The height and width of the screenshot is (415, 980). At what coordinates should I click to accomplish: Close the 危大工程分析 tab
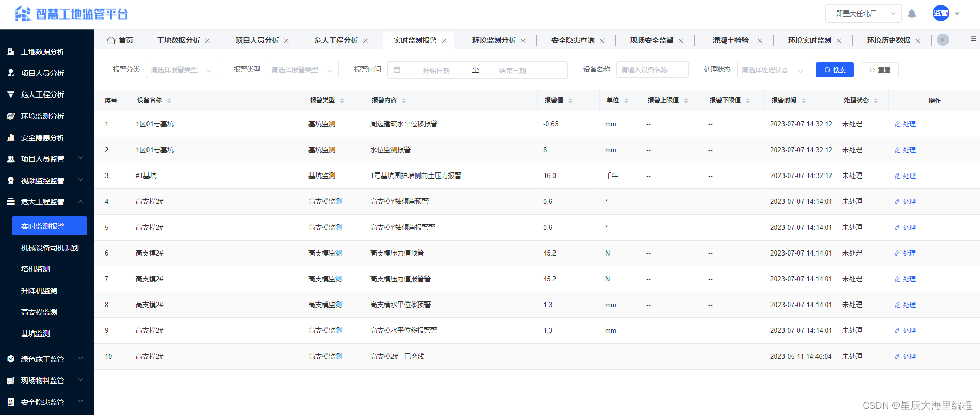tap(365, 41)
